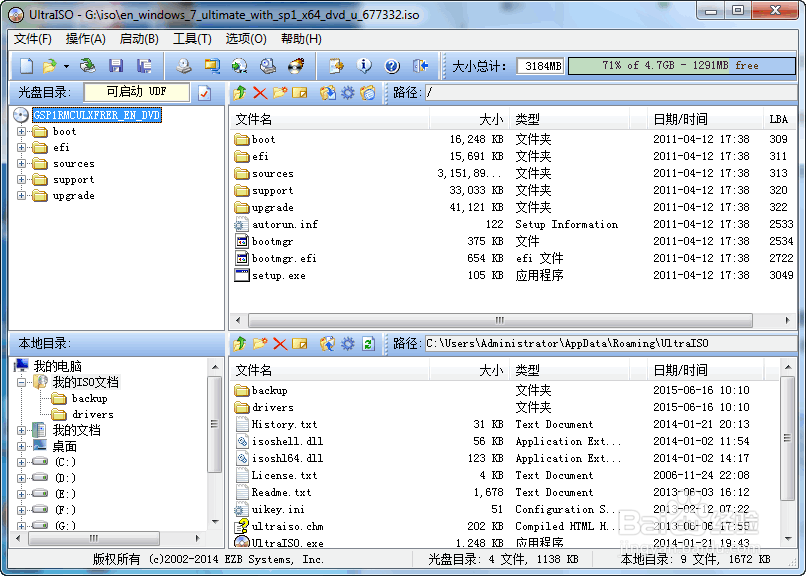Select autorun.inf in disc file list
Image resolution: width=806 pixels, height=576 pixels.
(x=285, y=225)
